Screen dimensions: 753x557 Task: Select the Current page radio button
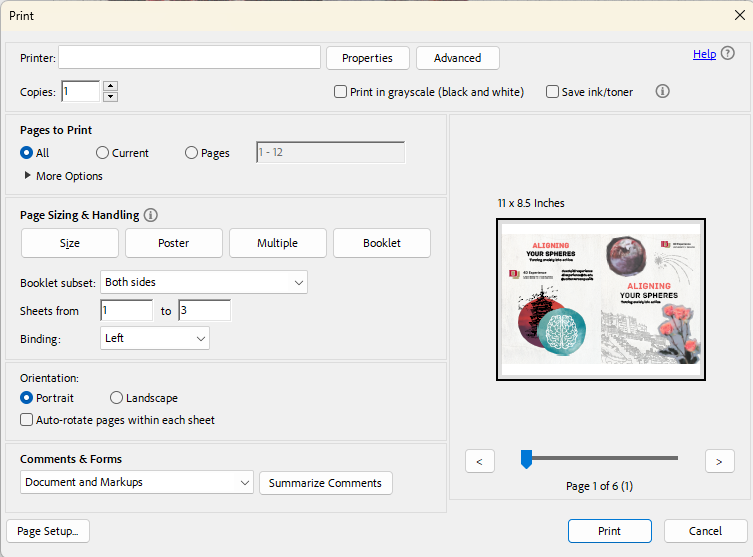tap(102, 153)
